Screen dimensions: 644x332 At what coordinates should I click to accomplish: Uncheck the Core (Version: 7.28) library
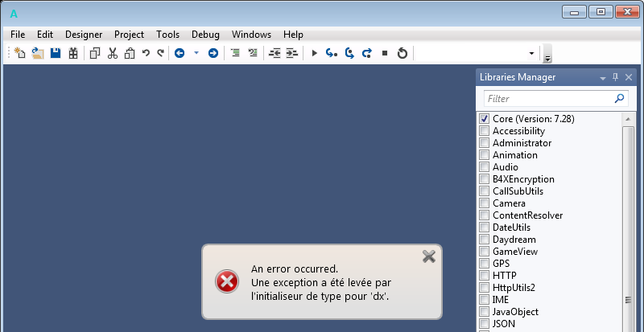click(485, 119)
